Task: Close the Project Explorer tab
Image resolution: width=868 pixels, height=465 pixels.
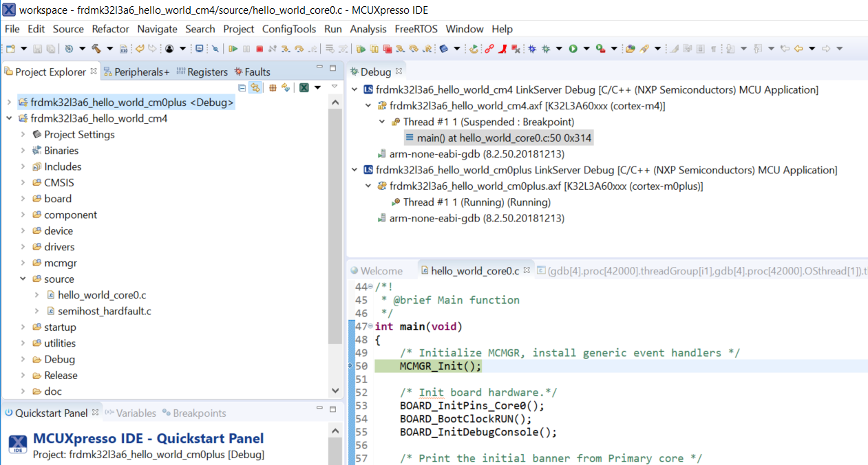Action: 95,71
